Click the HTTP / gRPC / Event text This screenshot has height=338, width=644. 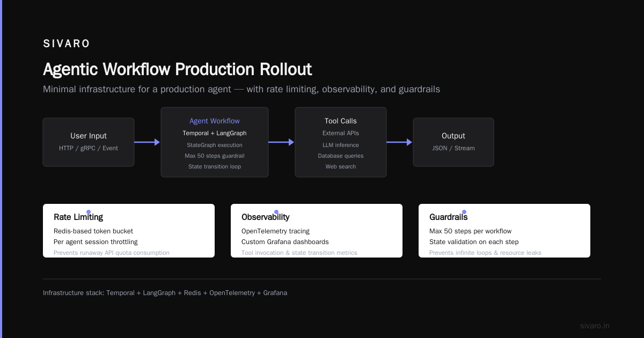click(x=89, y=148)
